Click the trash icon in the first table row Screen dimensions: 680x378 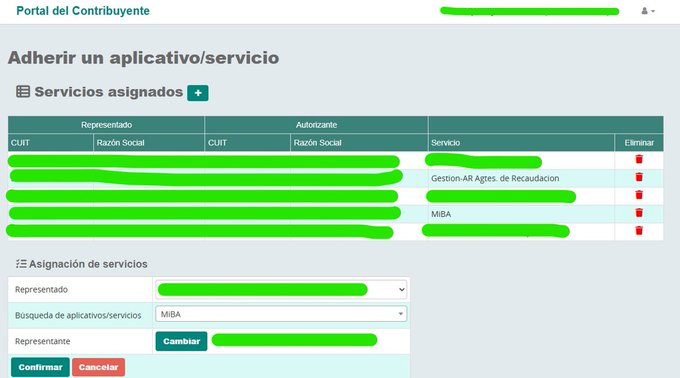coord(639,159)
